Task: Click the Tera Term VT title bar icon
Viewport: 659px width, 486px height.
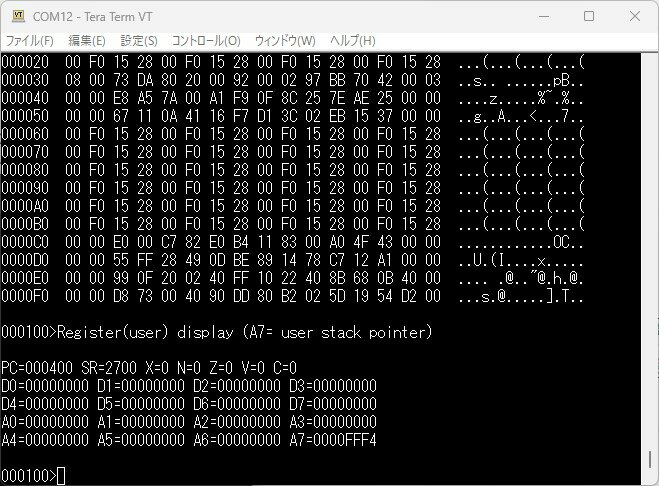Action: (17, 16)
